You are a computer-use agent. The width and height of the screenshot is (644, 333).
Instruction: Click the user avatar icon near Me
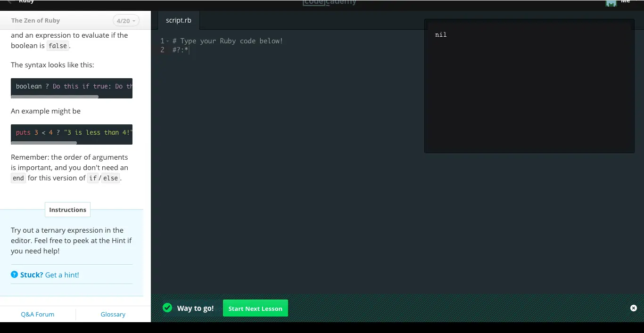(x=611, y=3)
